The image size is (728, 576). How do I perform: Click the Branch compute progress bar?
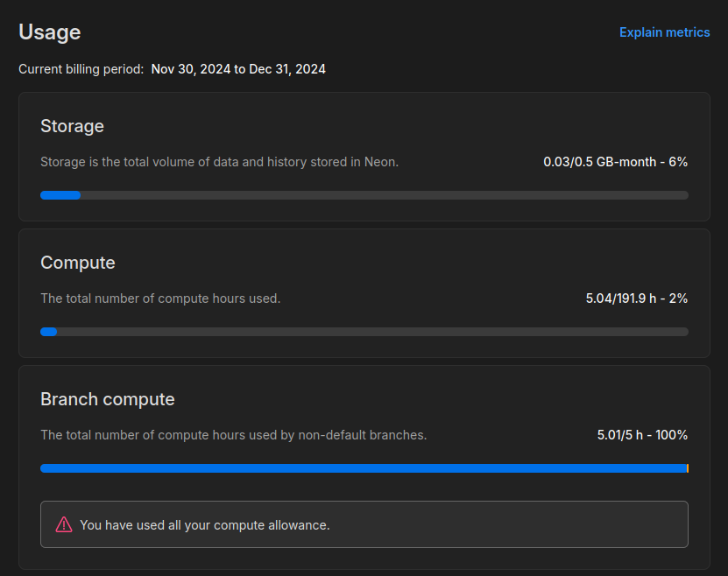364,468
